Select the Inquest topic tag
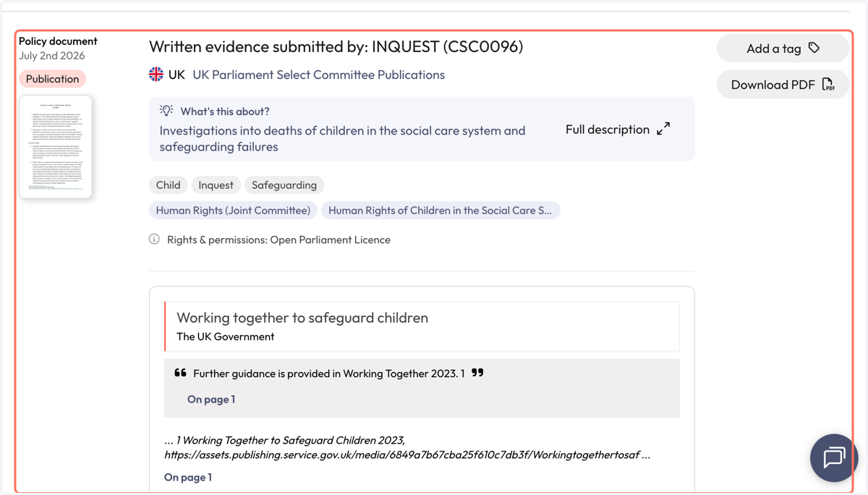The height and width of the screenshot is (495, 868). (216, 185)
